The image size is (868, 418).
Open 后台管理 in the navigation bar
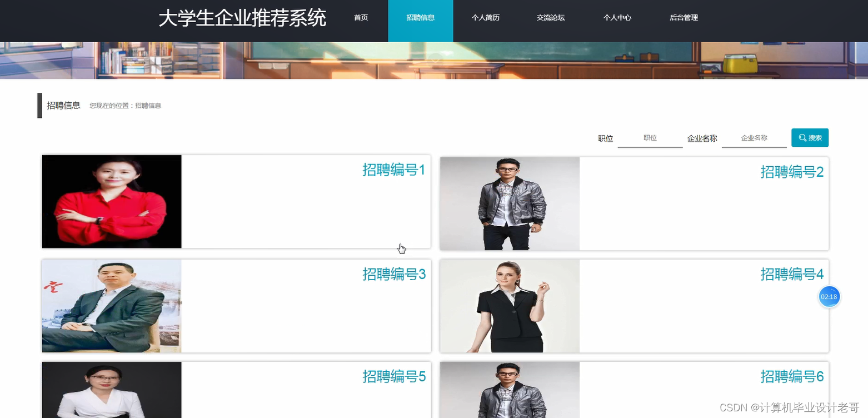pos(684,18)
